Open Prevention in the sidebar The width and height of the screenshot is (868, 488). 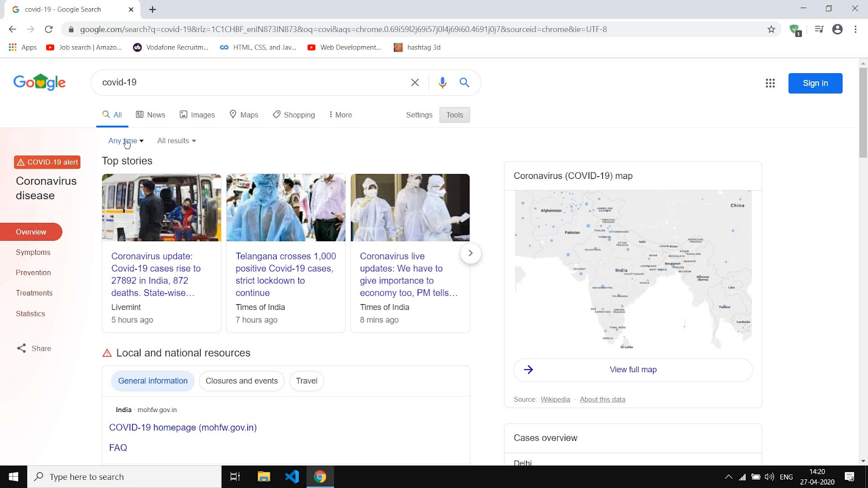33,273
